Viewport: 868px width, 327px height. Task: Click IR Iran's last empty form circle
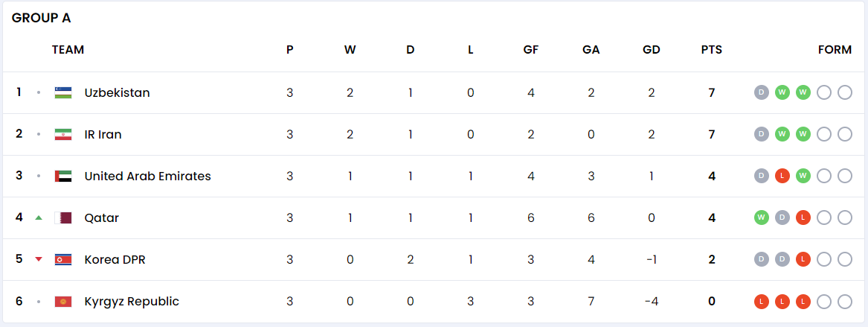845,134
